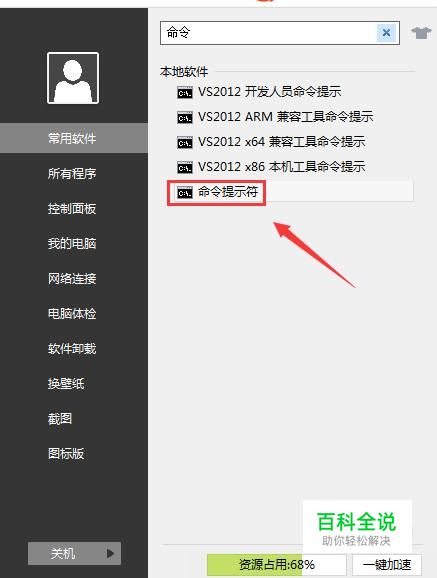Open 软件卸载 from the sidebar

point(72,348)
